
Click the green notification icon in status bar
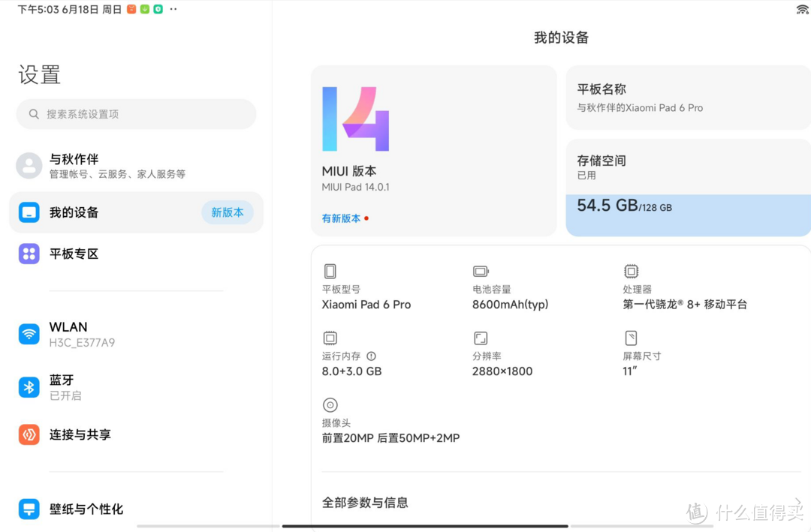point(145,9)
